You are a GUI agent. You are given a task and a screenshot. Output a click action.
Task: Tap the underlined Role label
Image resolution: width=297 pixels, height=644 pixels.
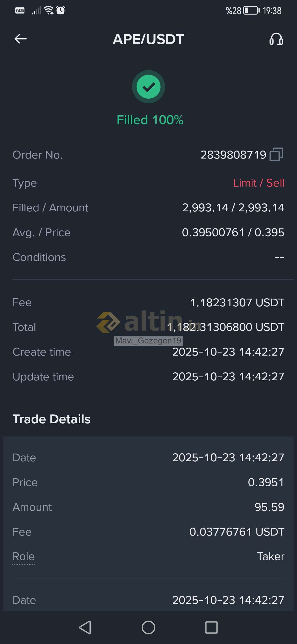(x=24, y=556)
